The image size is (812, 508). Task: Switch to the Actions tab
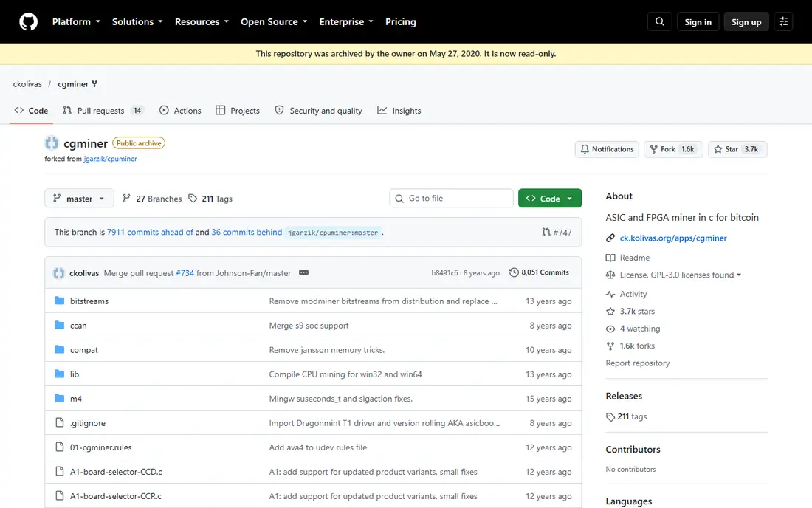[x=180, y=110]
